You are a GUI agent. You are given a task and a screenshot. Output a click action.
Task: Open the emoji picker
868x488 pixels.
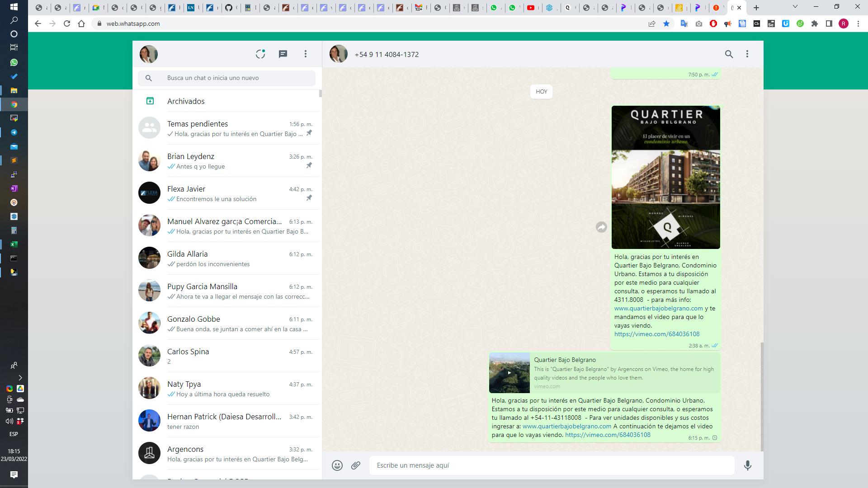(x=337, y=465)
